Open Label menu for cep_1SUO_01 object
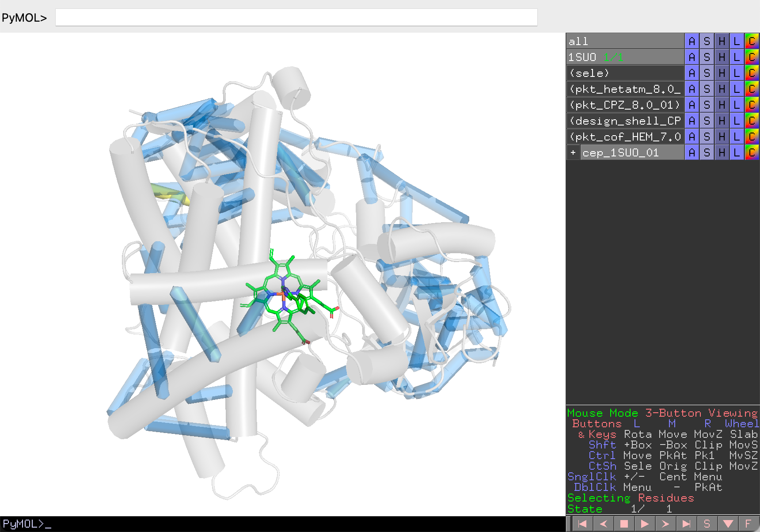The image size is (760, 532). click(737, 152)
